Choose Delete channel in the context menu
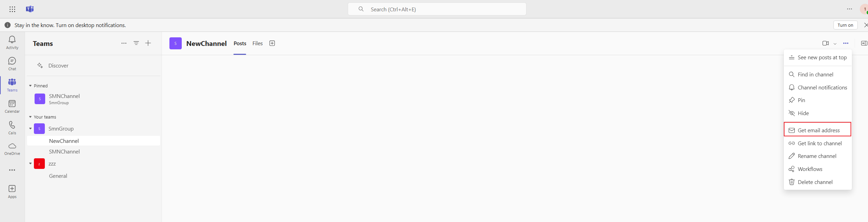Viewport: 868px width, 222px height. [817, 182]
